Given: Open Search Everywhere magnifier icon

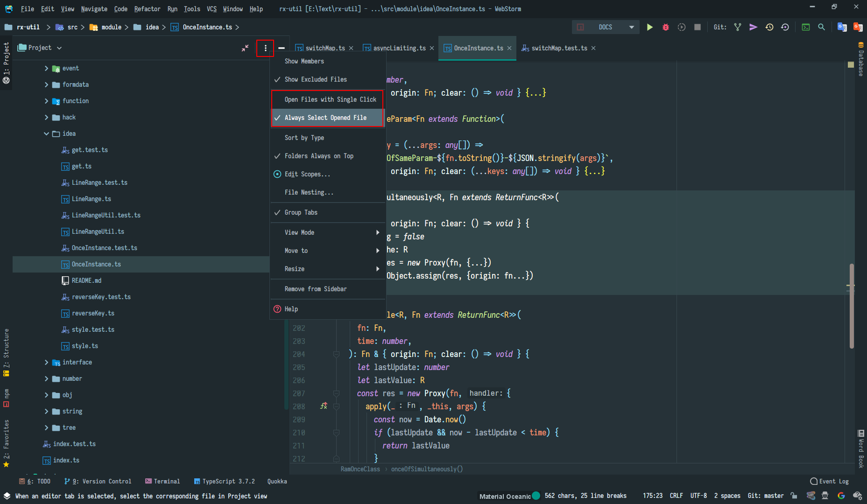Looking at the screenshot, I should click(x=821, y=27).
